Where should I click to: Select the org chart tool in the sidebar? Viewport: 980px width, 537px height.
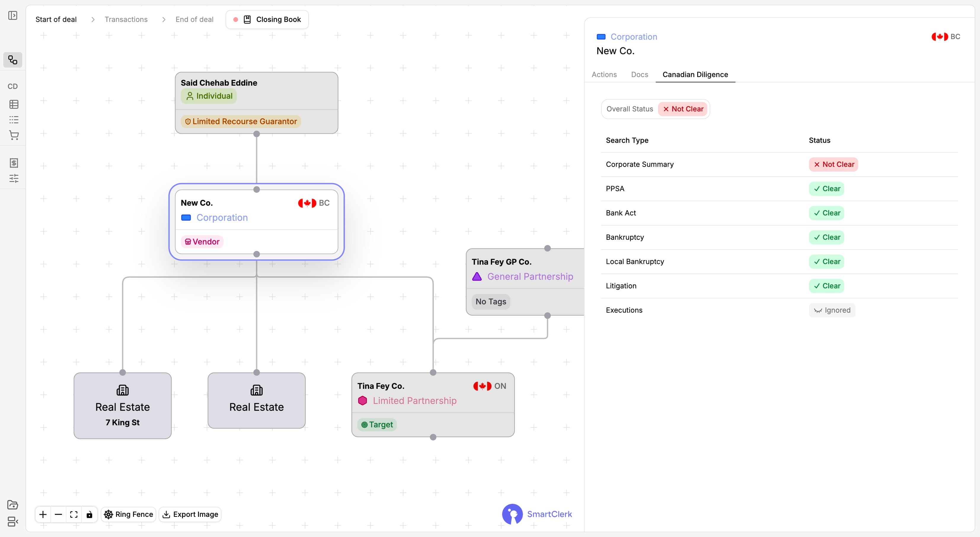(13, 60)
